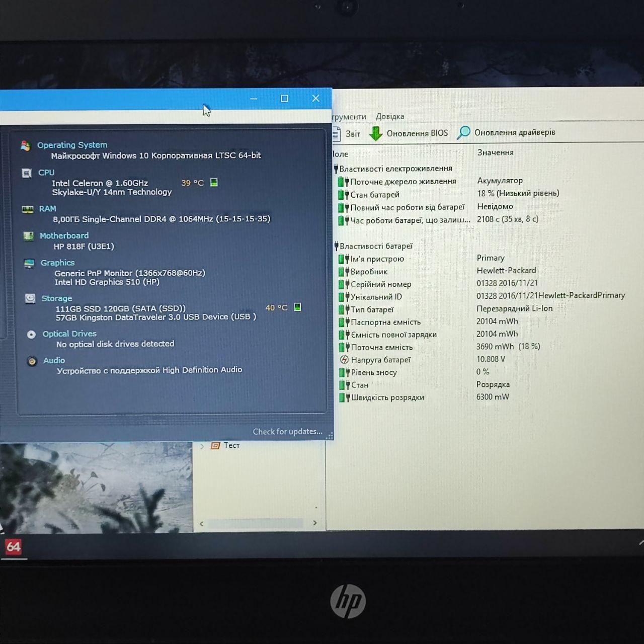Click the voltage icon beside Напруга батареї
The height and width of the screenshot is (644, 644).
[344, 360]
